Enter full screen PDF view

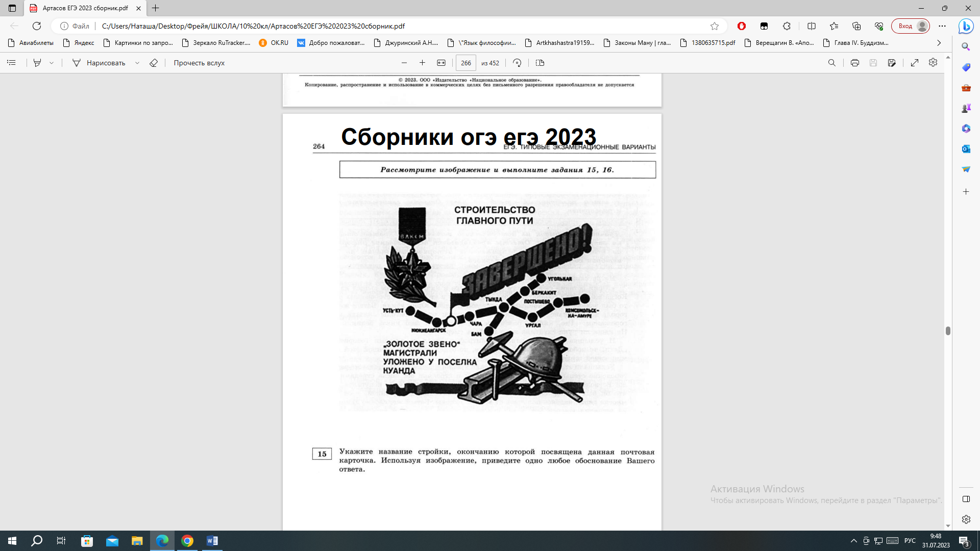click(x=915, y=63)
